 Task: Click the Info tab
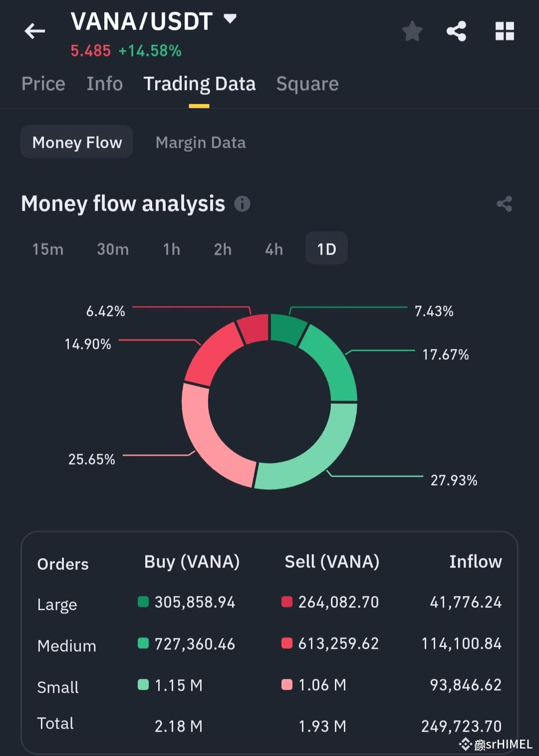coord(104,84)
